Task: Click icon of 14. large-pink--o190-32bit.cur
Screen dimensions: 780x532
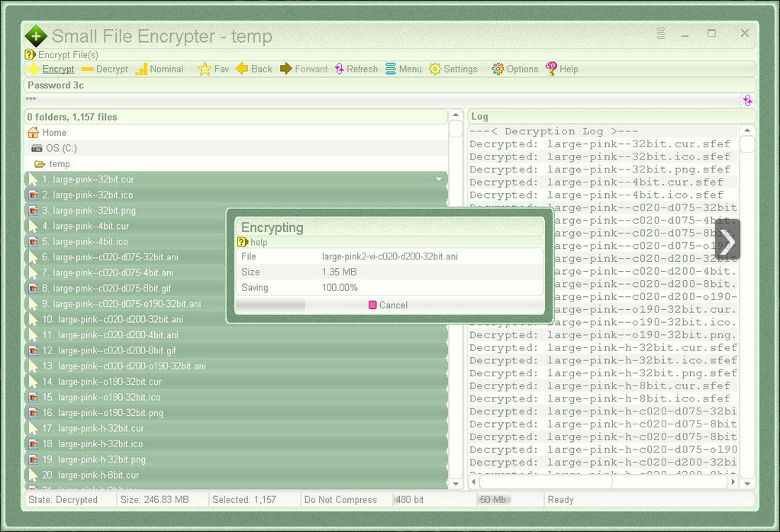Action: (x=33, y=382)
